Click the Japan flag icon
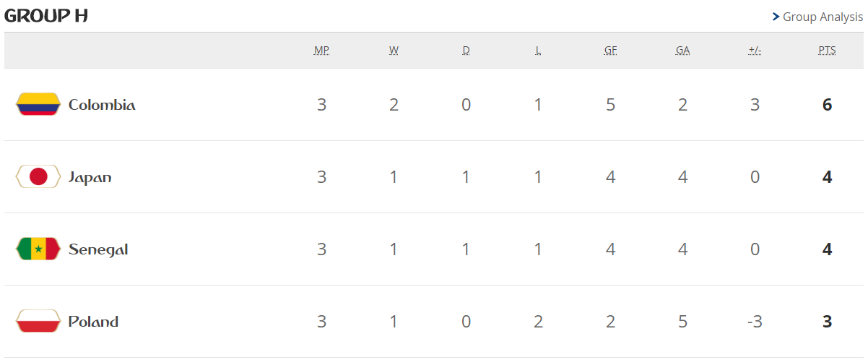Viewport: 868px width, 360px height. coord(38,177)
